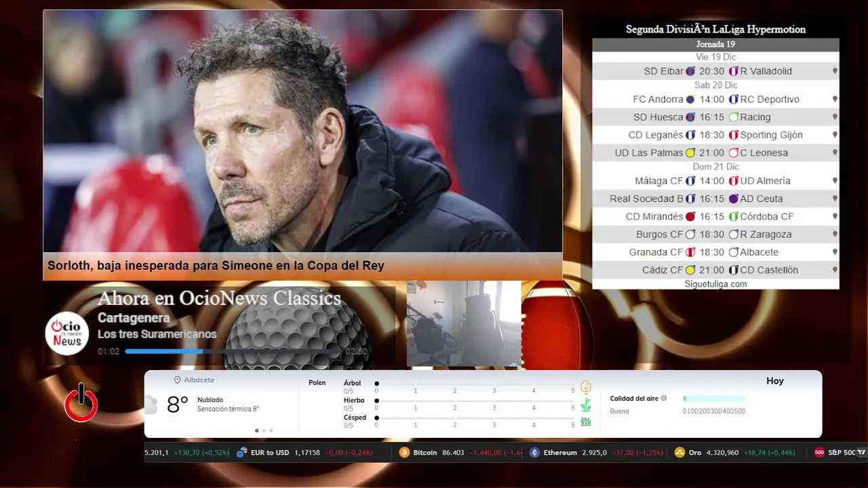Click the R Valladolid team name
The width and height of the screenshot is (868, 488).
766,71
